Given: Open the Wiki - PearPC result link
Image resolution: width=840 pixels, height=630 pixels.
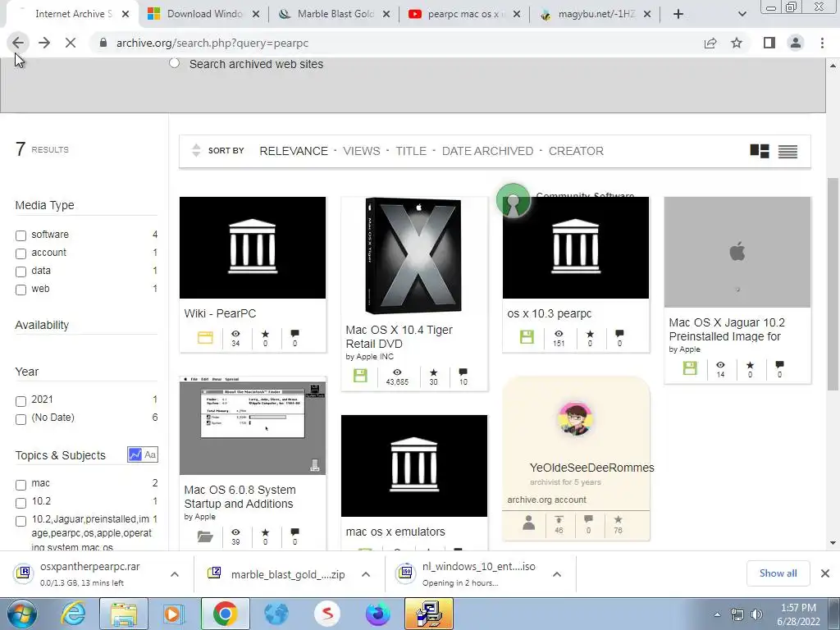Looking at the screenshot, I should [x=220, y=313].
